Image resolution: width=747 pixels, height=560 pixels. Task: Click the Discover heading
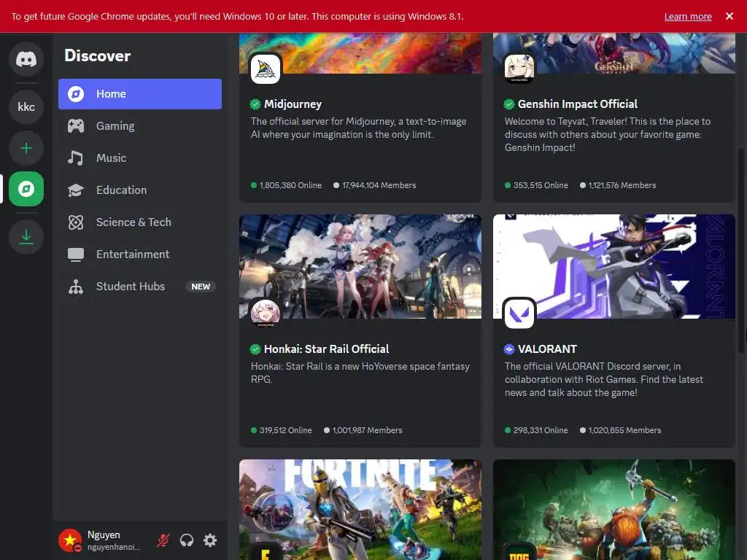coord(98,55)
